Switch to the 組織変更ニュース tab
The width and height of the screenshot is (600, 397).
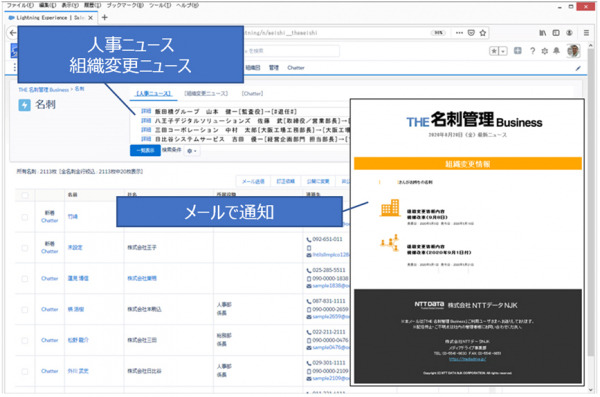click(x=206, y=93)
